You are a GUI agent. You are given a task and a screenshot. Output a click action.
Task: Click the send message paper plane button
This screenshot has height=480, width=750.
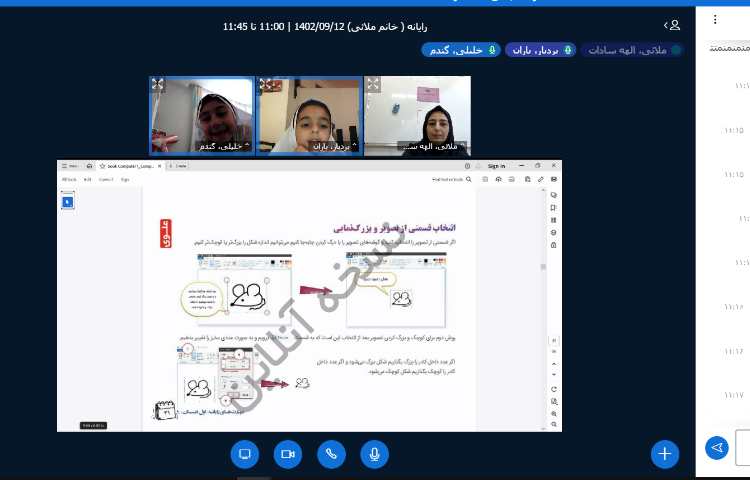click(717, 448)
